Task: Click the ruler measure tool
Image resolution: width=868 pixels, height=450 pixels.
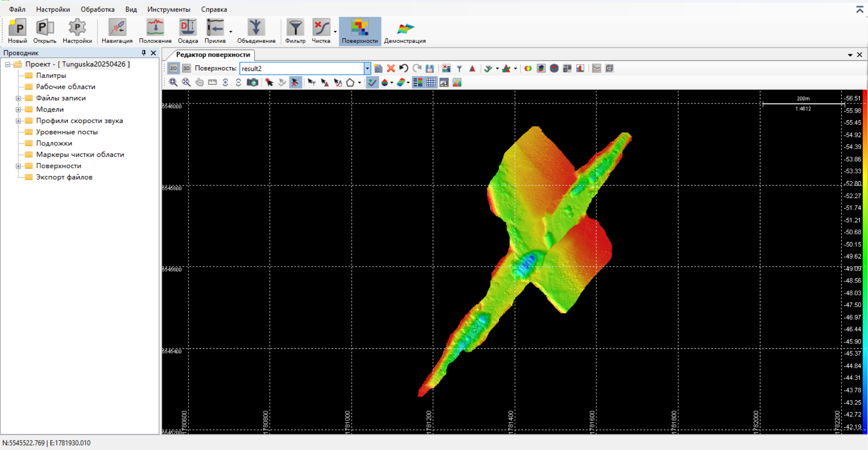Action: tap(212, 82)
